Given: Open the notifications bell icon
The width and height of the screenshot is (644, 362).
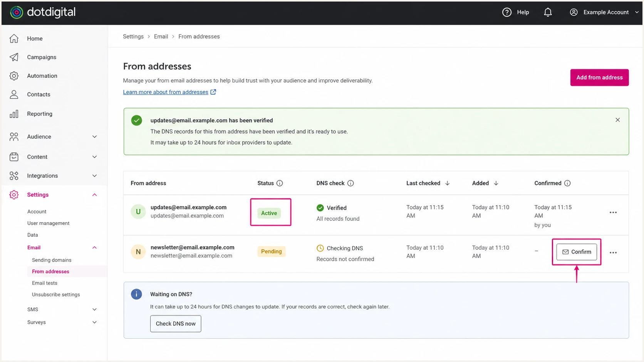Looking at the screenshot, I should click(x=548, y=12).
